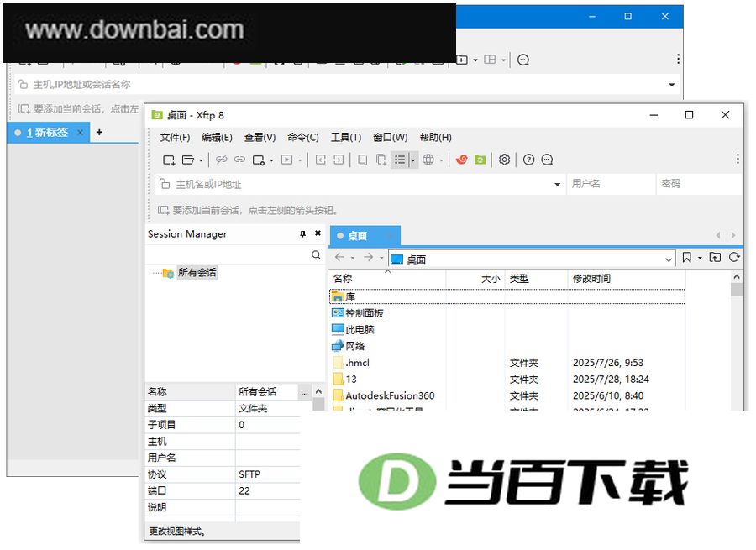
Task: Click the list view style icon
Action: (x=400, y=160)
